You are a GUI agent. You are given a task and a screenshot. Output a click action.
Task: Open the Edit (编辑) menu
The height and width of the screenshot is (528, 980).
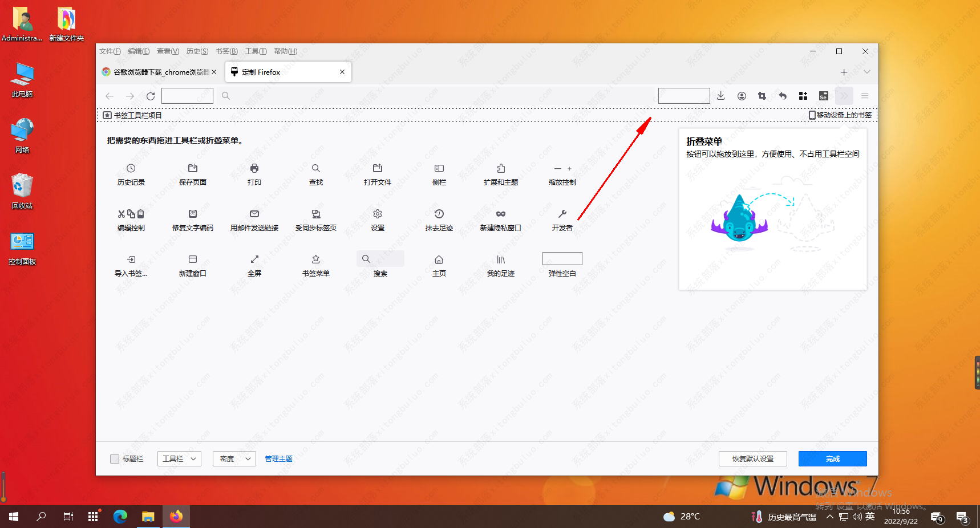pos(139,51)
